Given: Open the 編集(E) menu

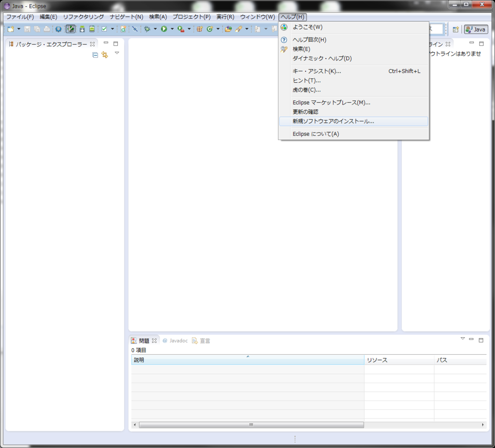Looking at the screenshot, I should click(x=48, y=17).
